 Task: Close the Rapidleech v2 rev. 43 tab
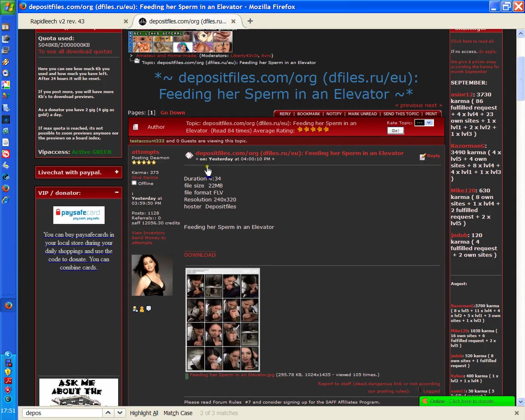click(x=126, y=21)
